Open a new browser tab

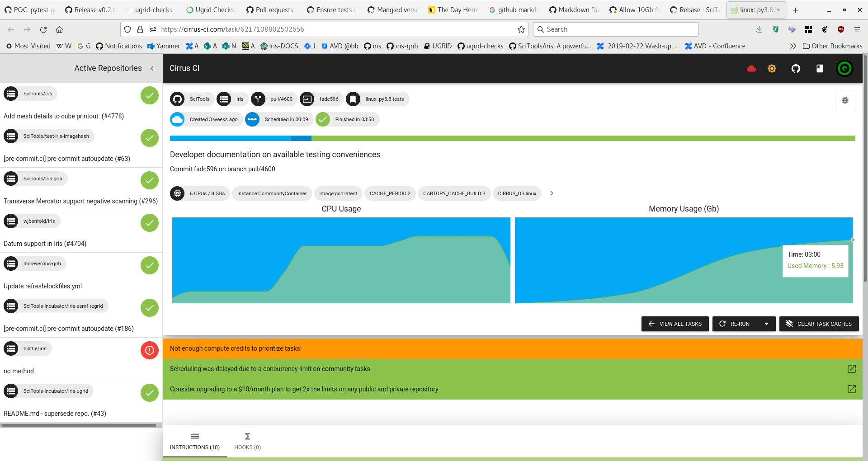point(796,10)
